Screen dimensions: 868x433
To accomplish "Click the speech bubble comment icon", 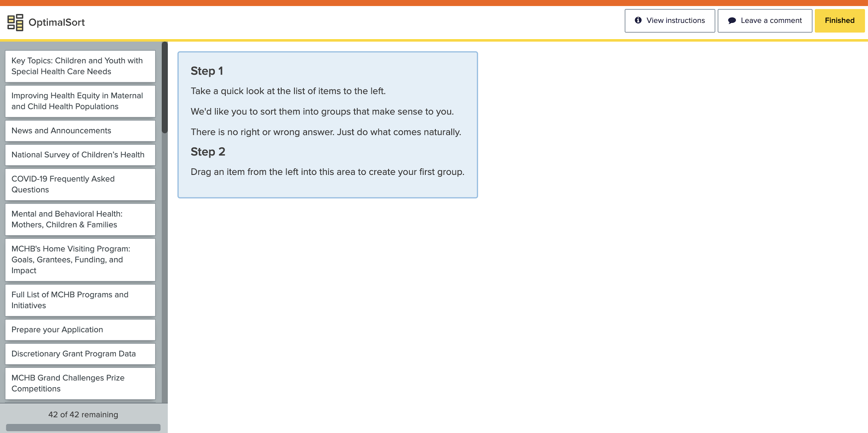I will (x=732, y=20).
